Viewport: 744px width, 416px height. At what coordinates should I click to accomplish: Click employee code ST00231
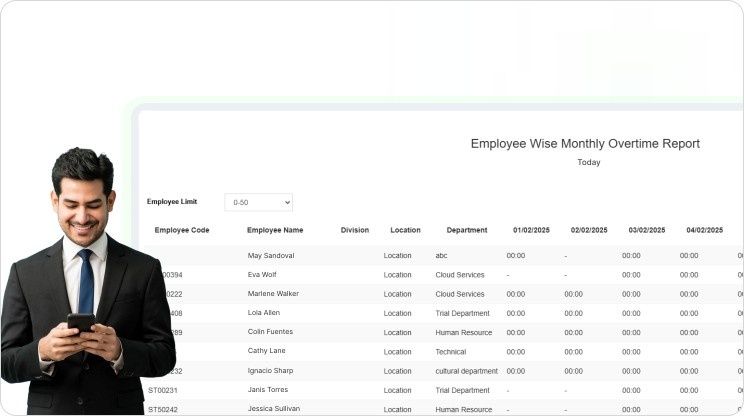coord(163,390)
